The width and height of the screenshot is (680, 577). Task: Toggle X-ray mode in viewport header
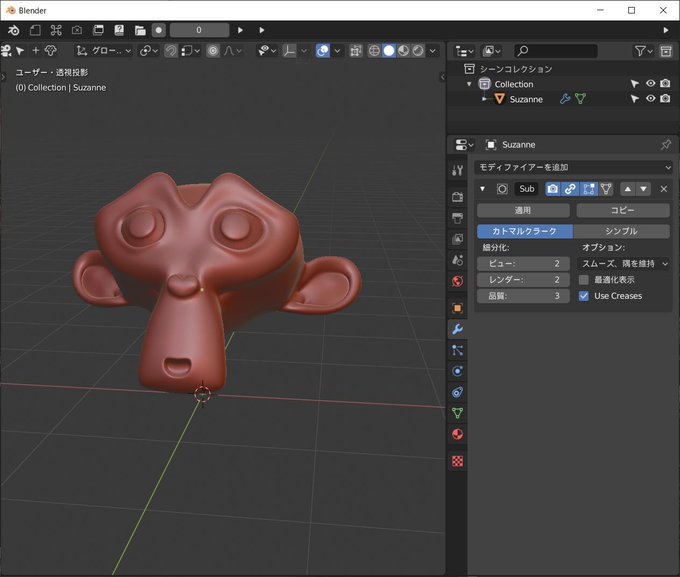click(356, 51)
